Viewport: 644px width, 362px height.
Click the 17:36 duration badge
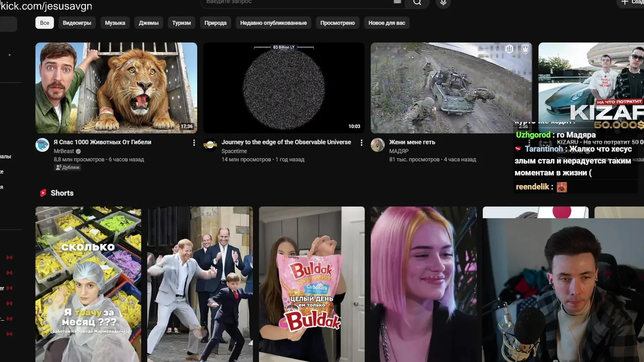pyautogui.click(x=187, y=127)
